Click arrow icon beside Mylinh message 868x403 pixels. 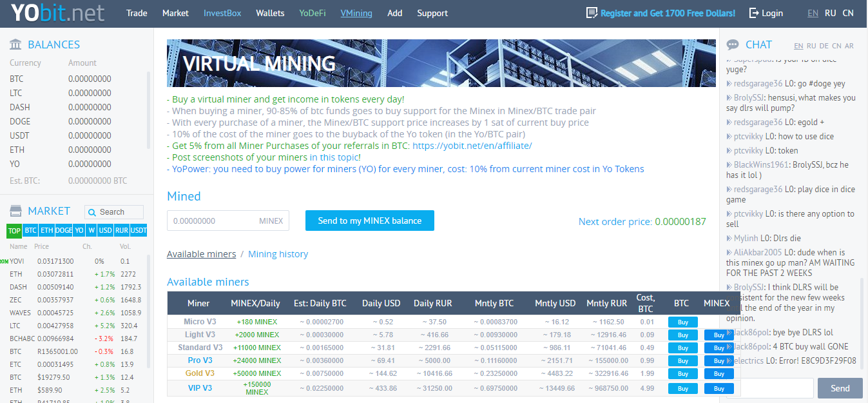729,239
